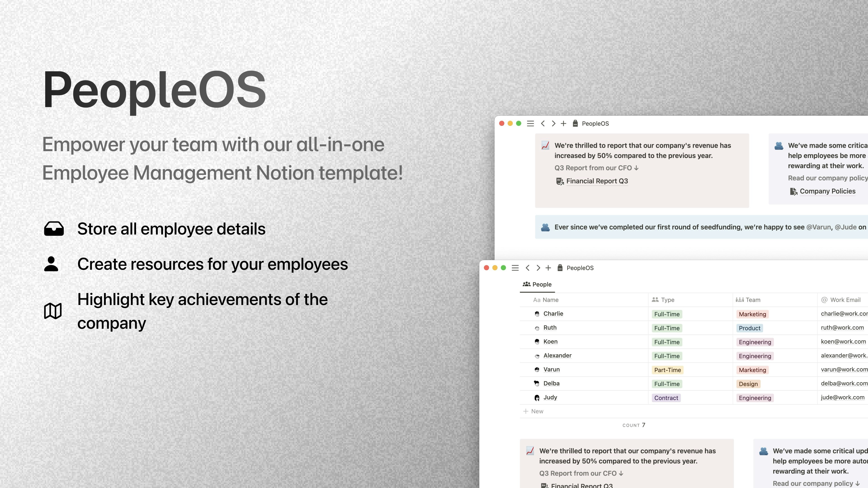The width and height of the screenshot is (868, 488).
Task: Add a New row to People table
Action: coord(533,411)
